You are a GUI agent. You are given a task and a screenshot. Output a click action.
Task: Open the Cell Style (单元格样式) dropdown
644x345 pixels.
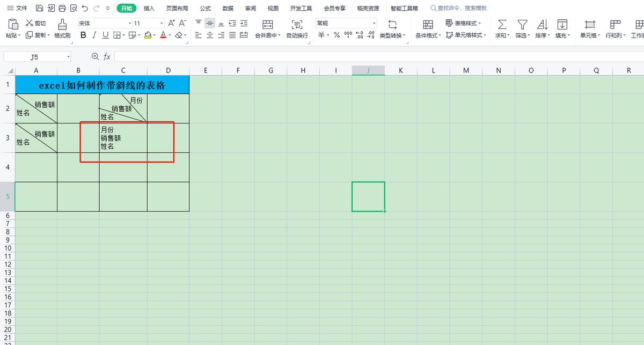click(466, 35)
